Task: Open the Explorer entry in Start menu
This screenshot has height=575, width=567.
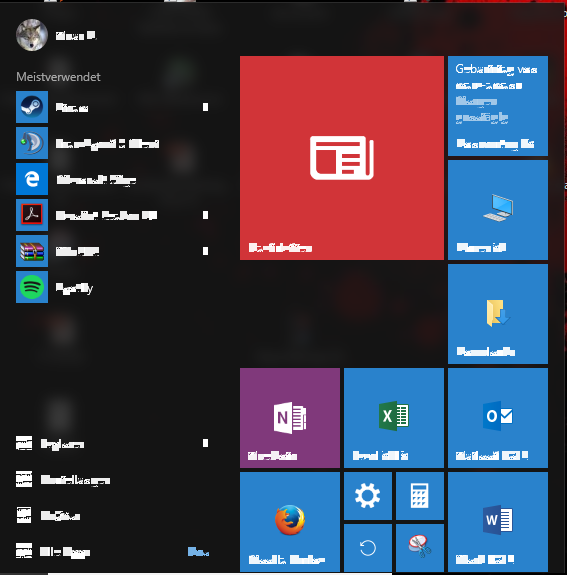Action: 112,444
